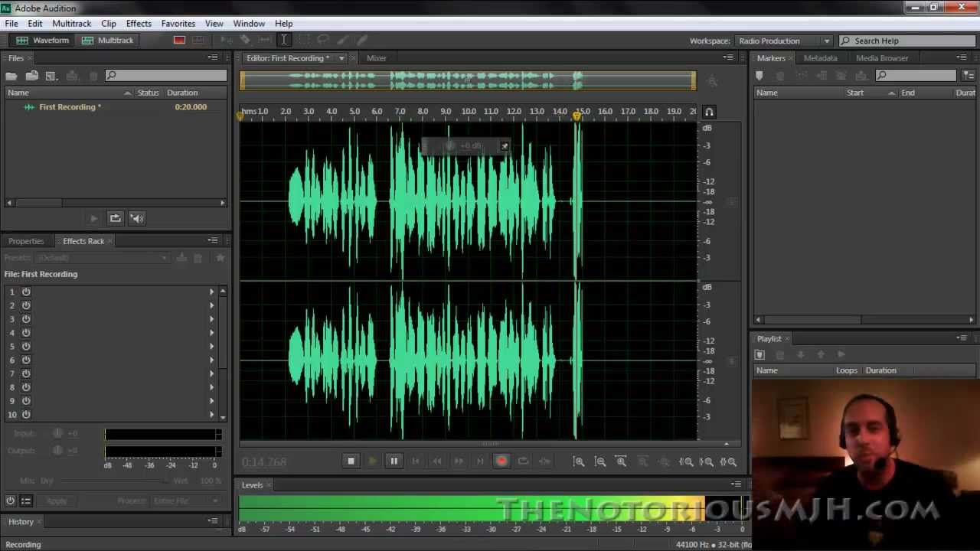Switch to Multitrack view
Viewport: 980px width, 551px height.
pyautogui.click(x=108, y=41)
